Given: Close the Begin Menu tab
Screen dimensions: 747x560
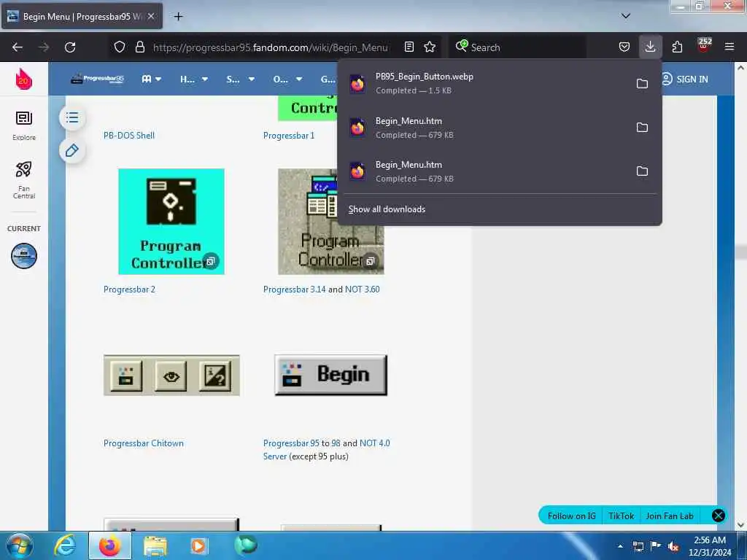Looking at the screenshot, I should point(150,16).
